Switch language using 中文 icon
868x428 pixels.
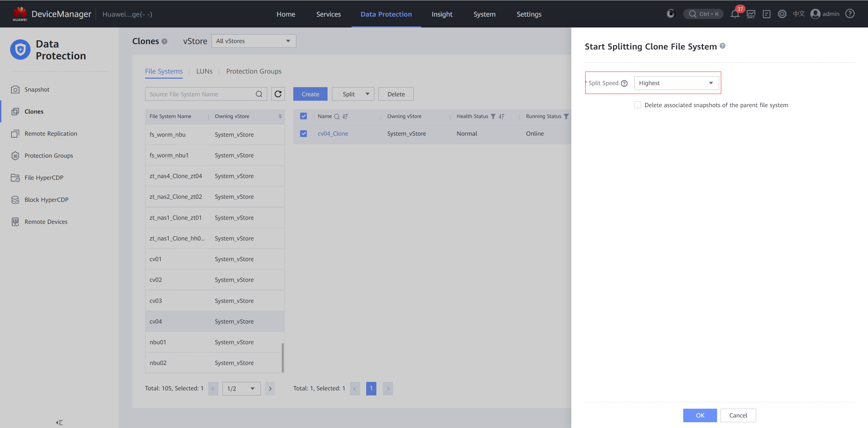click(798, 14)
